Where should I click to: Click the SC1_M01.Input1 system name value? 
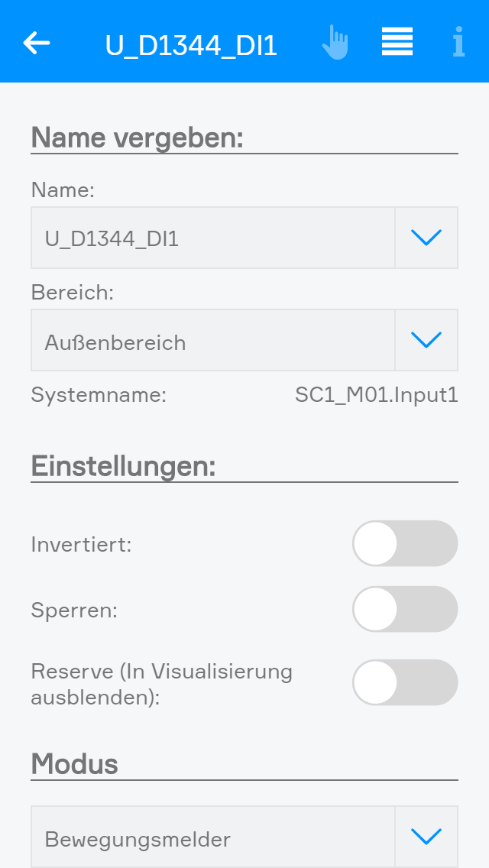(x=376, y=395)
